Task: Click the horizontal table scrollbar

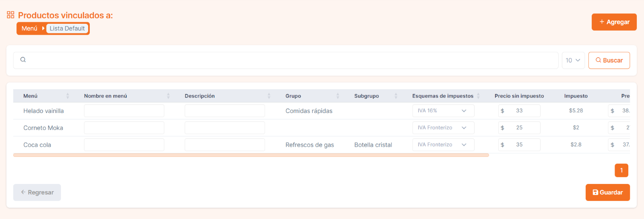Action: coord(251,155)
